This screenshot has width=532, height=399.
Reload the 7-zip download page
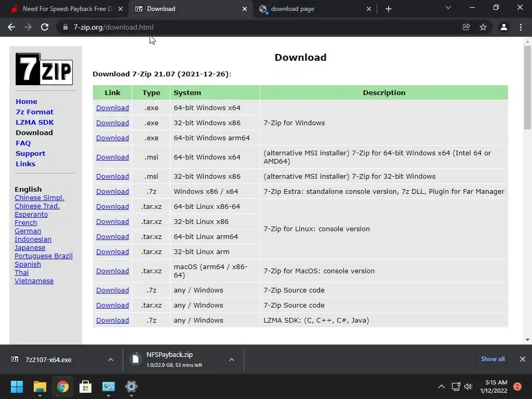point(45,27)
